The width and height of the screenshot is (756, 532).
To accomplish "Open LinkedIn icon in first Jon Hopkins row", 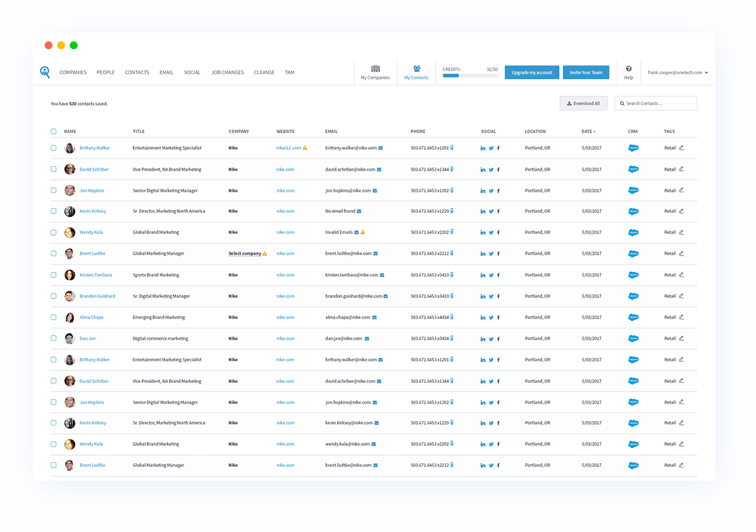I will point(483,191).
